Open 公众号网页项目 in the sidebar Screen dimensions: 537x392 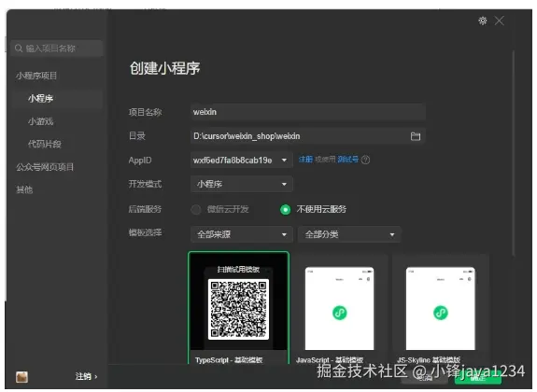[x=45, y=167]
